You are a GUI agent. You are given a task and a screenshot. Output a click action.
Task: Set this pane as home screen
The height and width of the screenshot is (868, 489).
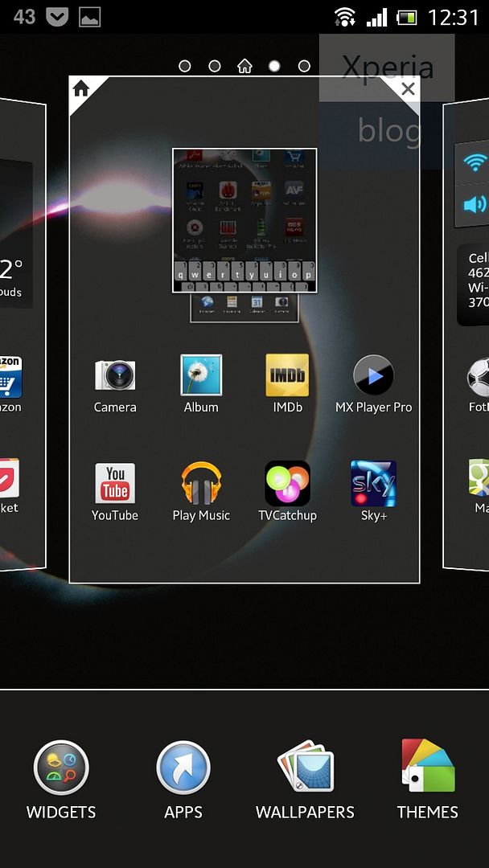coord(81,88)
